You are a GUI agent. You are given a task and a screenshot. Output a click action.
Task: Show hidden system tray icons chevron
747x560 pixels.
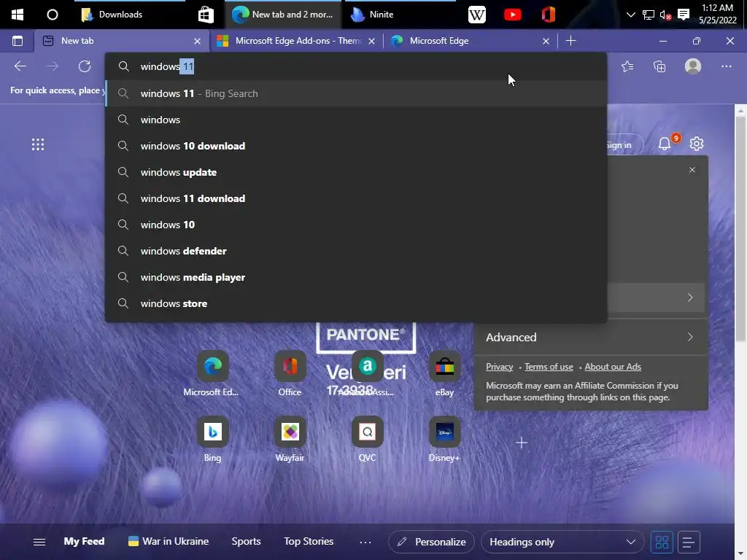631,15
